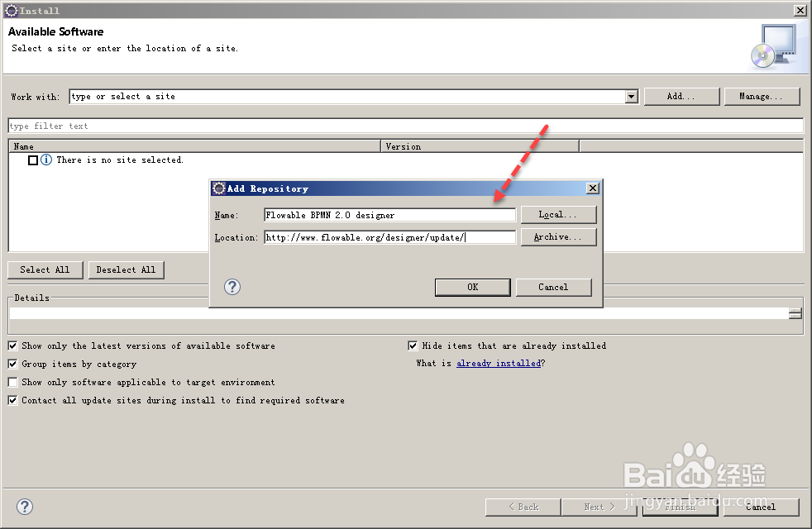Tick the checkbox next to 'There is no site selected'
The height and width of the screenshot is (529, 812).
tap(33, 160)
